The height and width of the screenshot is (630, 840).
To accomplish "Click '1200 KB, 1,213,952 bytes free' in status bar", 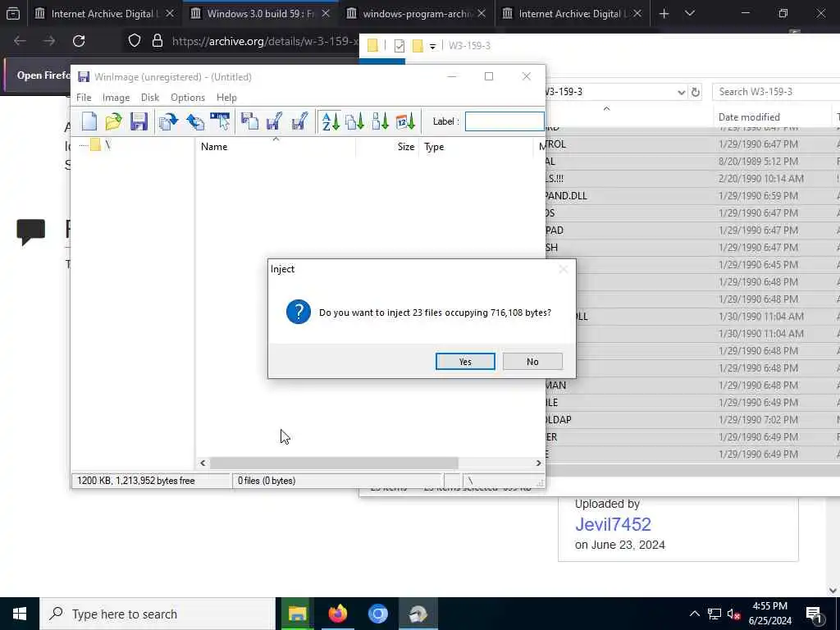I will [136, 481].
